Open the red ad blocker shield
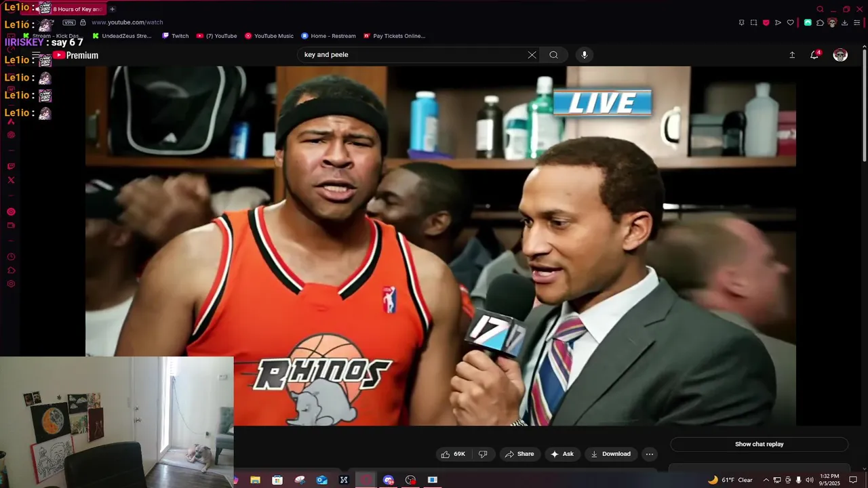The image size is (868, 488). point(766,22)
